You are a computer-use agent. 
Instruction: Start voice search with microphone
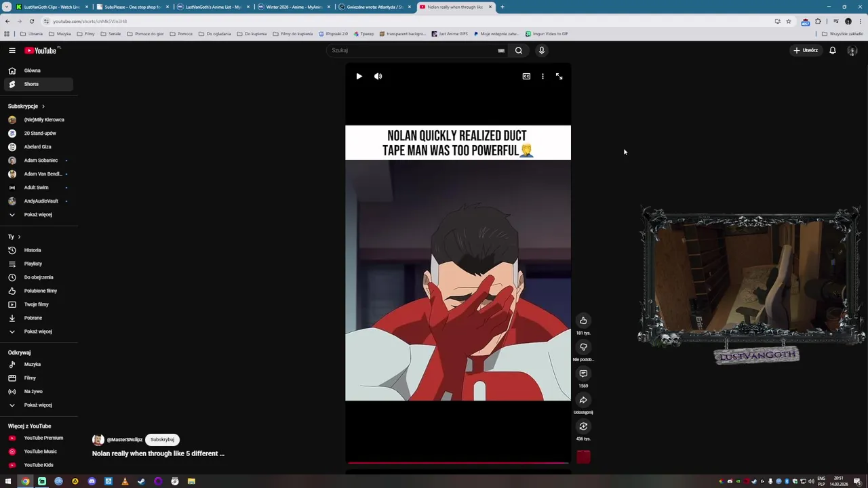point(541,50)
